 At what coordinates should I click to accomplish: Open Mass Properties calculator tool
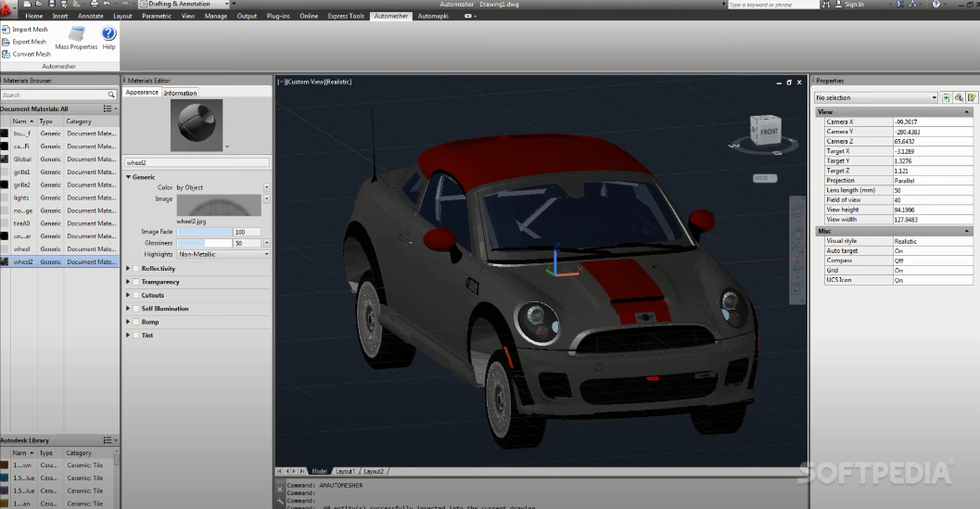click(x=76, y=37)
